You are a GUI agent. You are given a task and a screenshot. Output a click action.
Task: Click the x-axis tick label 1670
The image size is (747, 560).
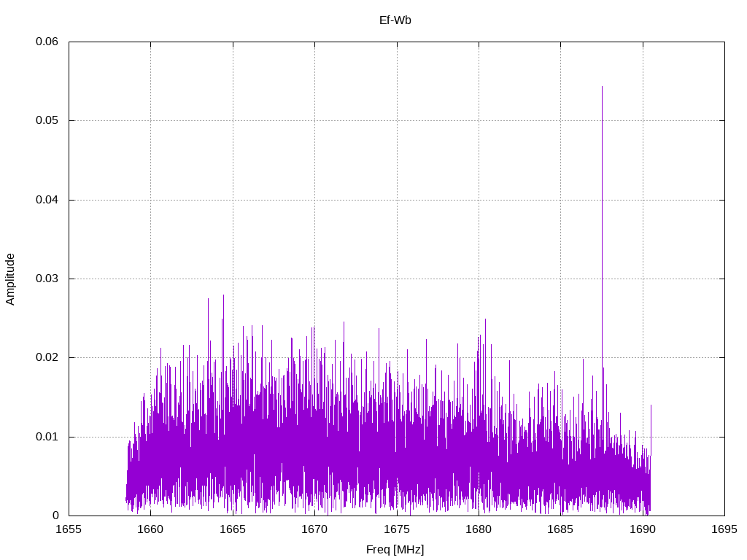[314, 529]
